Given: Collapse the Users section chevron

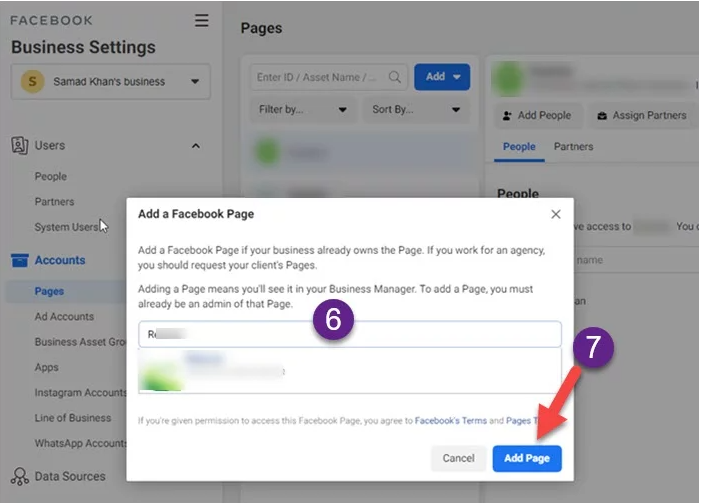Looking at the screenshot, I should [196, 146].
